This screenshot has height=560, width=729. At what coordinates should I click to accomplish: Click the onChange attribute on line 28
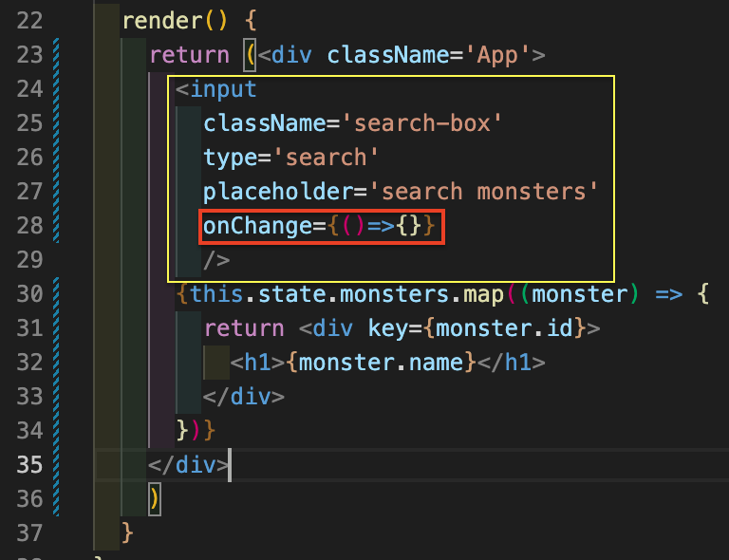(x=319, y=226)
